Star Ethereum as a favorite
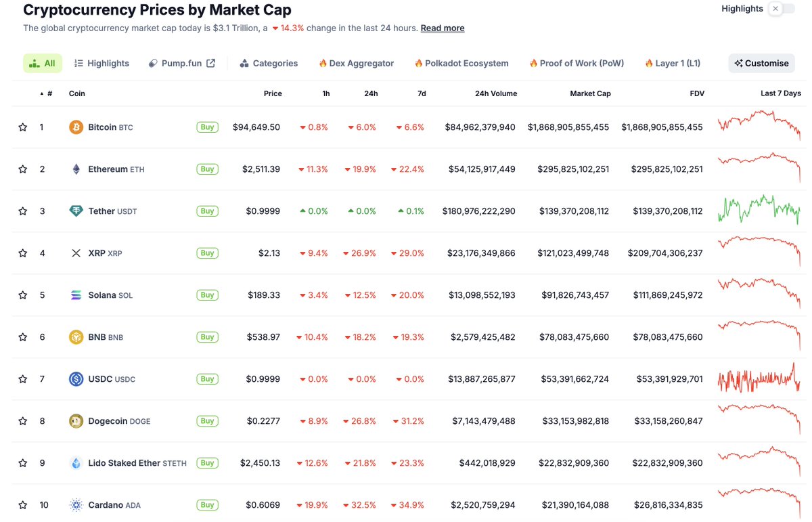 click(x=23, y=169)
